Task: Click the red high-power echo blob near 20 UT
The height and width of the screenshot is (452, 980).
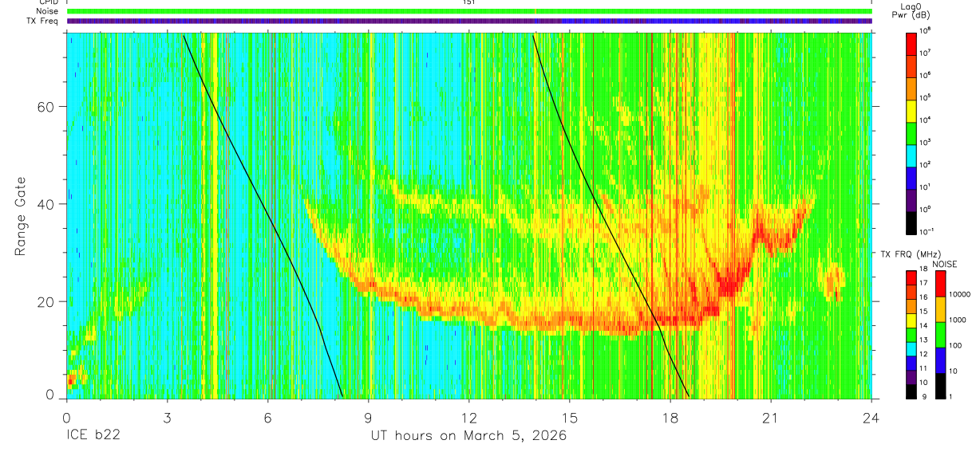Action: pyautogui.click(x=728, y=282)
